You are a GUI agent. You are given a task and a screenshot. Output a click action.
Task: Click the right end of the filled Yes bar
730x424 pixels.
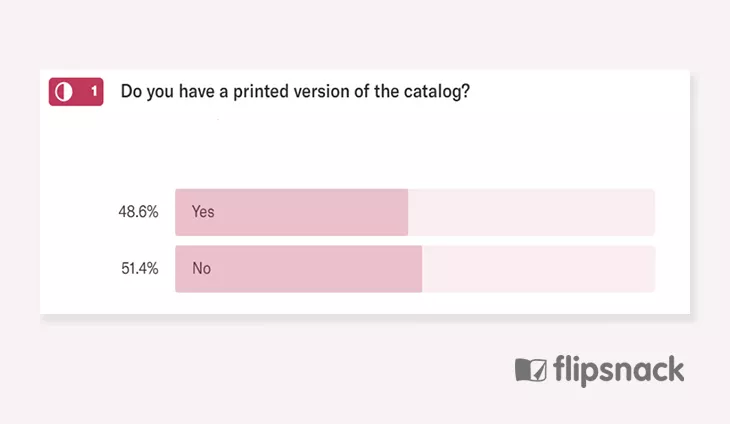coord(404,212)
